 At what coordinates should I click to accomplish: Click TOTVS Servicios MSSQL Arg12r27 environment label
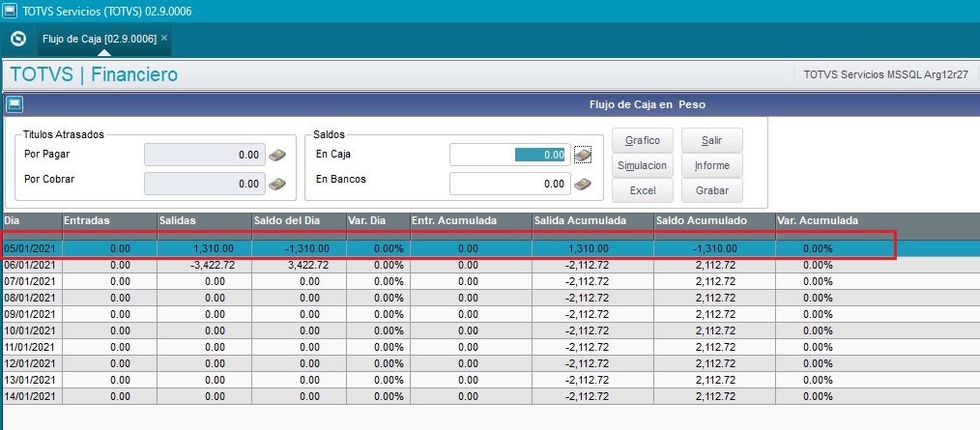tap(886, 74)
